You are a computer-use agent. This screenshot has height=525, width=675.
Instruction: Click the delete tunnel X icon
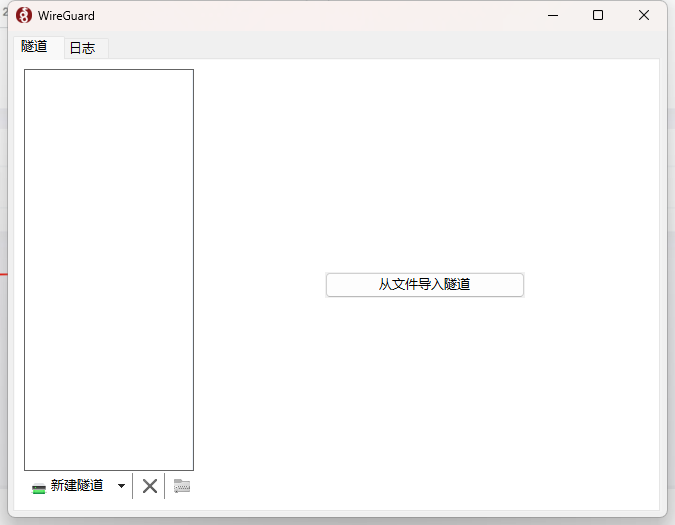coord(149,486)
